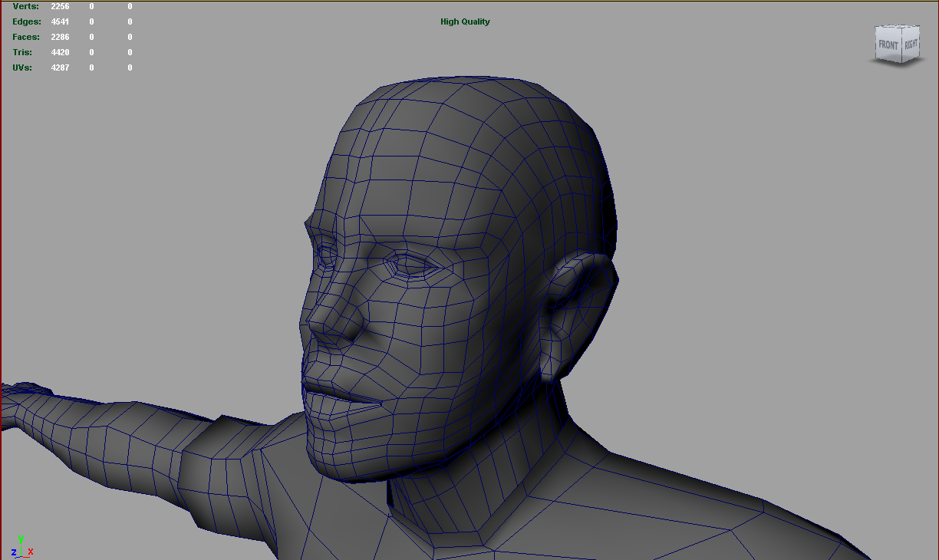Click the "Faces:" label in the poly count display
Viewport: 939px width, 560px height.
tap(27, 37)
